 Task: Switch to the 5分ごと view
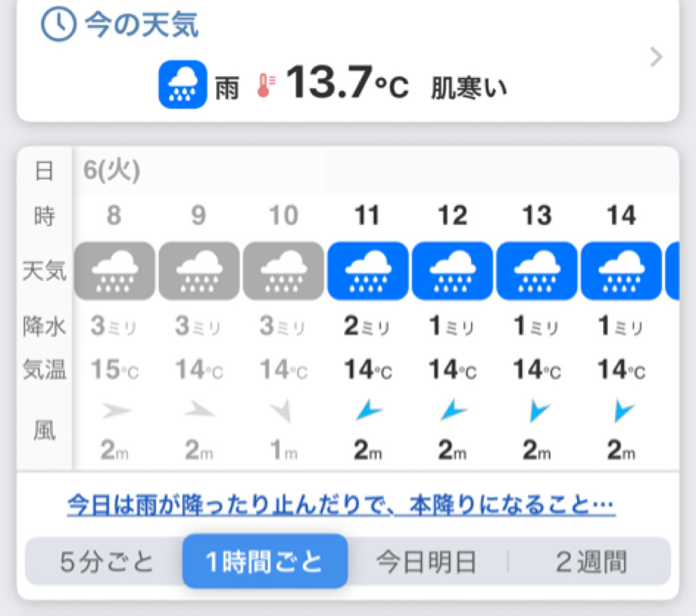coord(106,562)
